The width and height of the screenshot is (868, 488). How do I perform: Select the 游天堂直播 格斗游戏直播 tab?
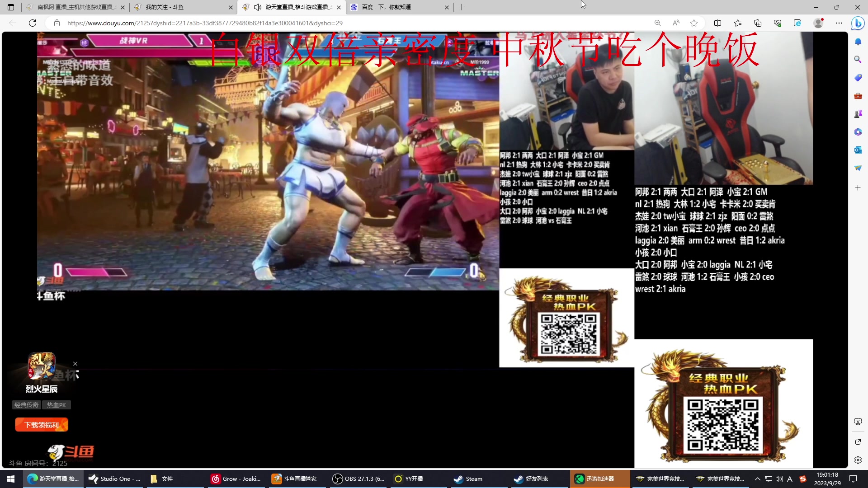(x=291, y=7)
